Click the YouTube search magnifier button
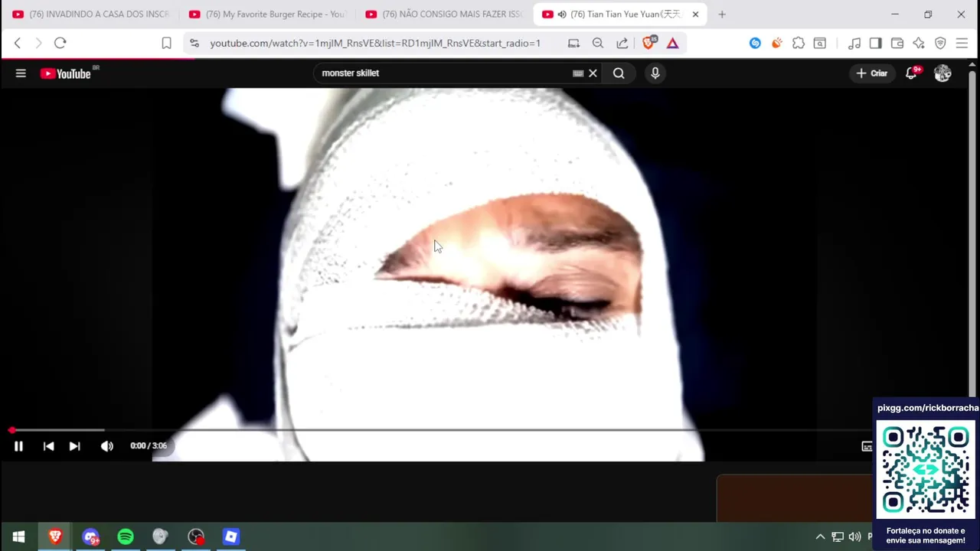Viewport: 980px width, 551px height. point(619,73)
